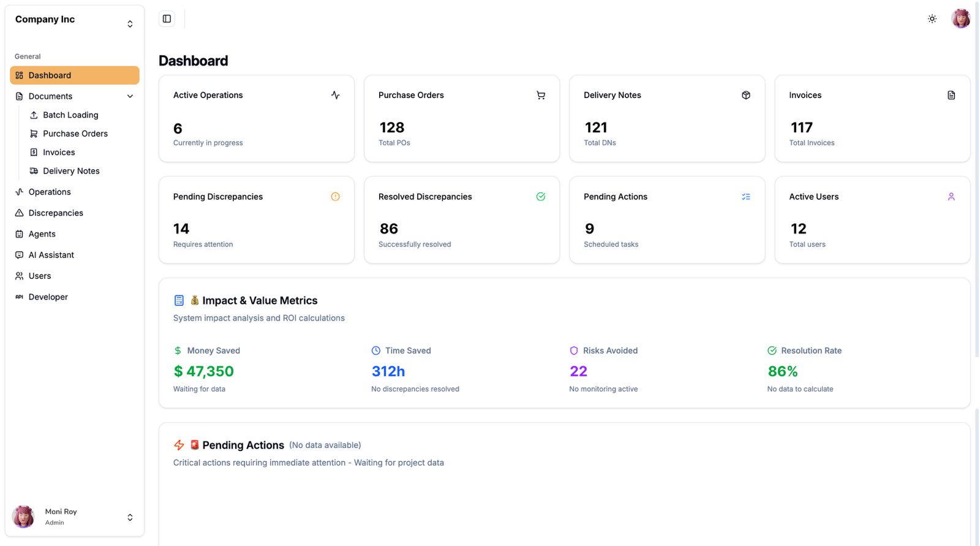This screenshot has height=546, width=980.
Task: Click the profile avatar in top right
Action: point(960,19)
